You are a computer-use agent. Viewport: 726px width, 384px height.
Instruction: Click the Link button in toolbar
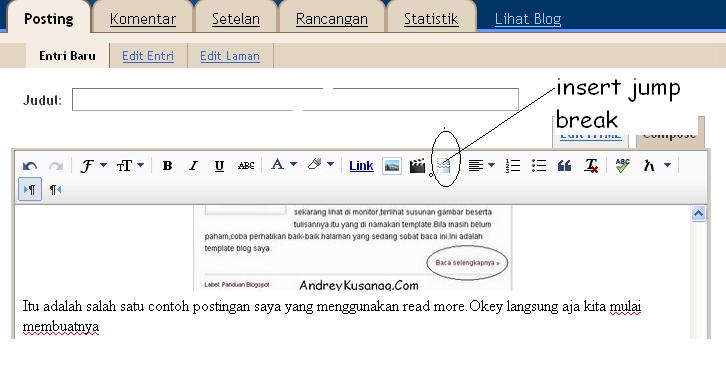pos(361,166)
